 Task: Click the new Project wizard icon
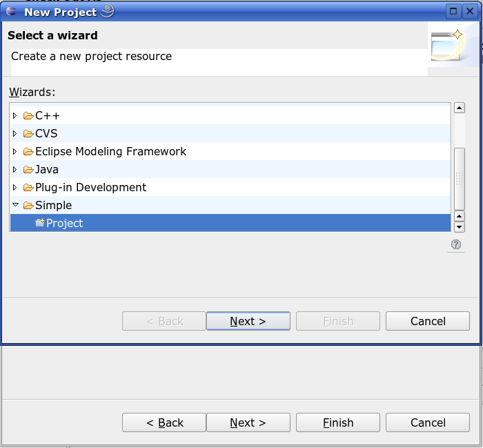[40, 223]
